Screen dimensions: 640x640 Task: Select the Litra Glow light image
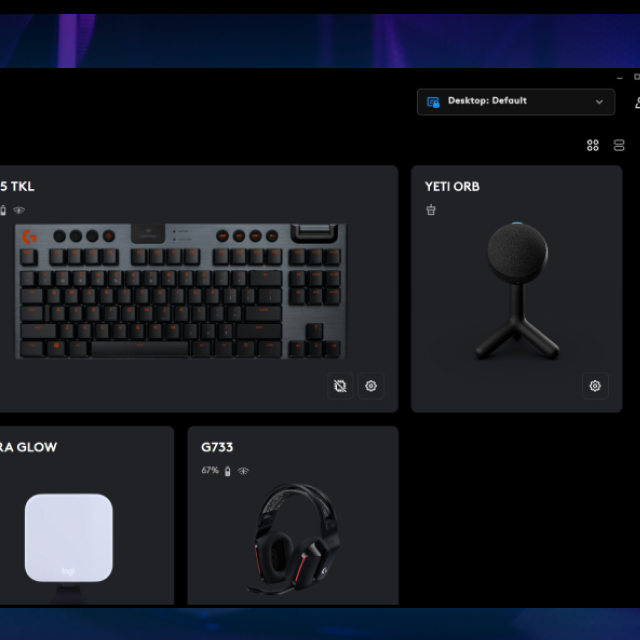[68, 540]
